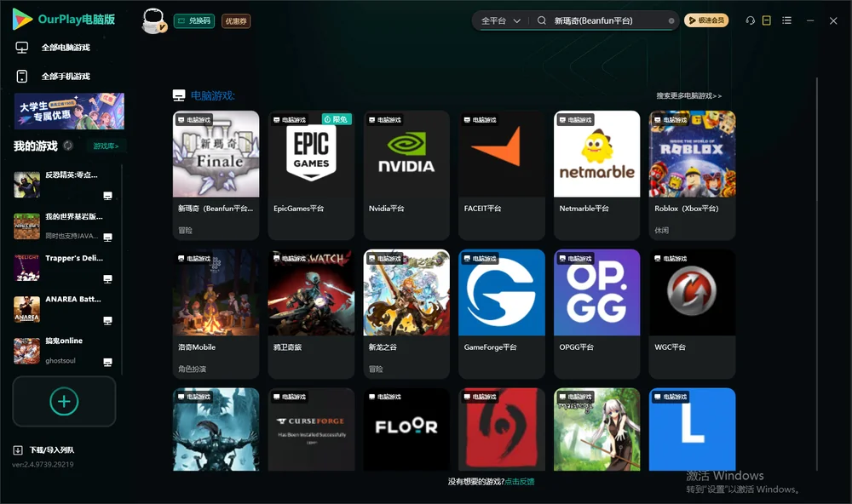Open customer service headset icon
The image size is (852, 504).
click(751, 20)
